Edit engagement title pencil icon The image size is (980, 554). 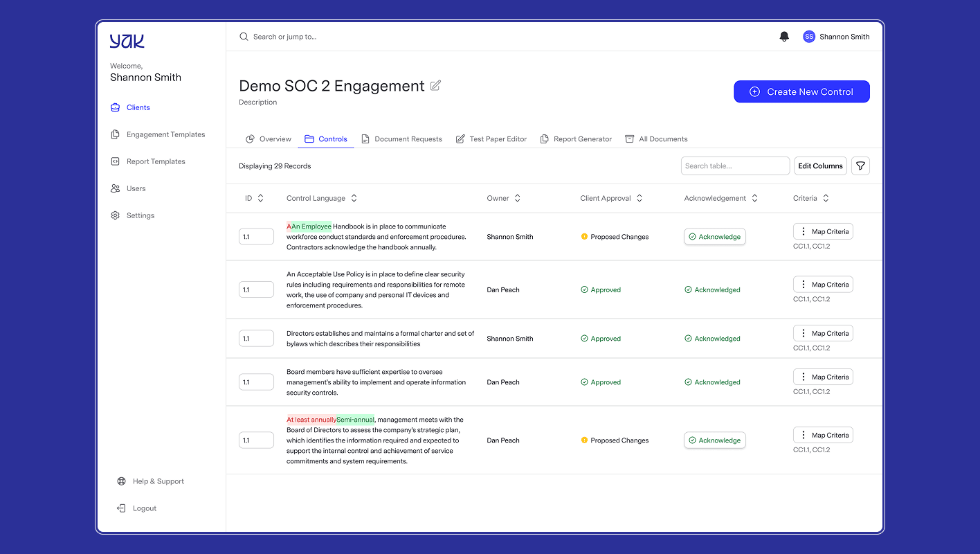point(435,86)
